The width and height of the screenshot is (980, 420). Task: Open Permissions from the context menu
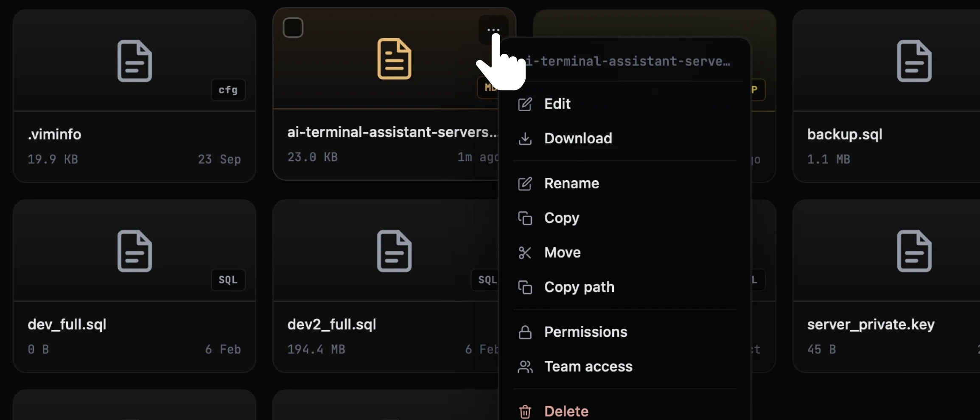tap(624, 332)
